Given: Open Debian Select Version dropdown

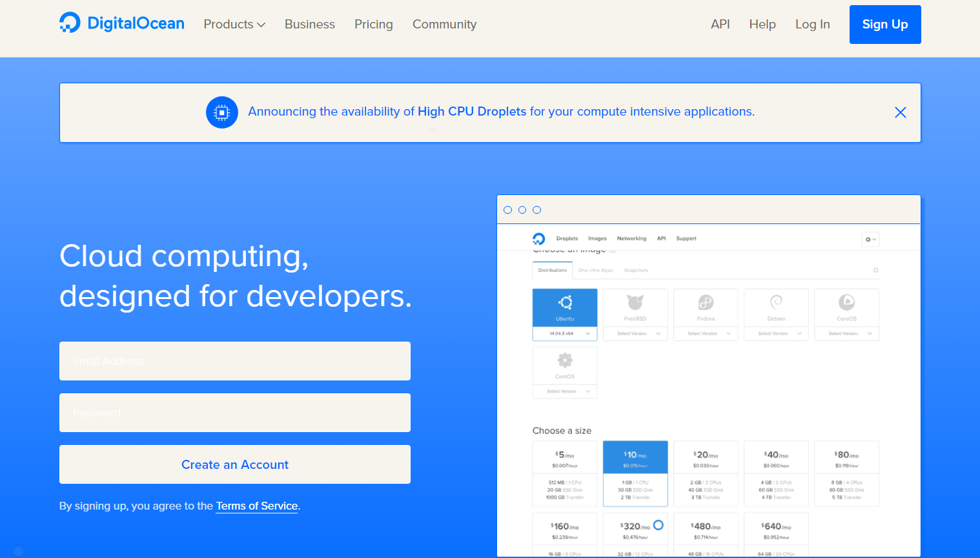Looking at the screenshot, I should (x=776, y=333).
